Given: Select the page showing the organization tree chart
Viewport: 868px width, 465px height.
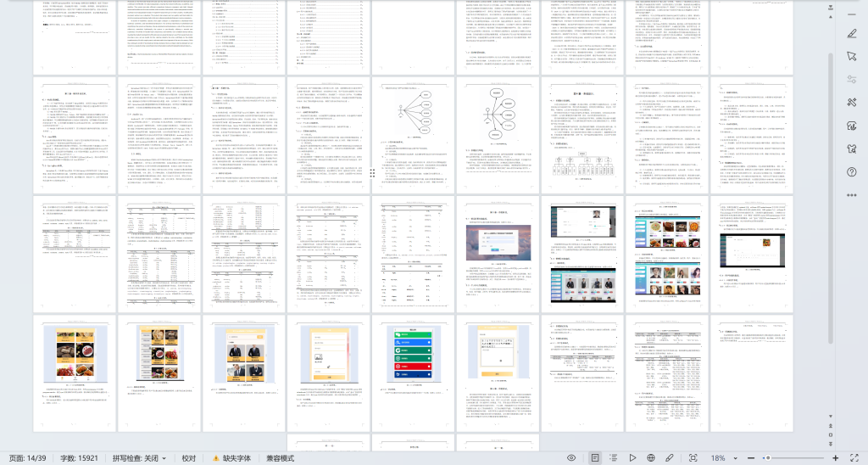Looking at the screenshot, I should [x=582, y=135].
